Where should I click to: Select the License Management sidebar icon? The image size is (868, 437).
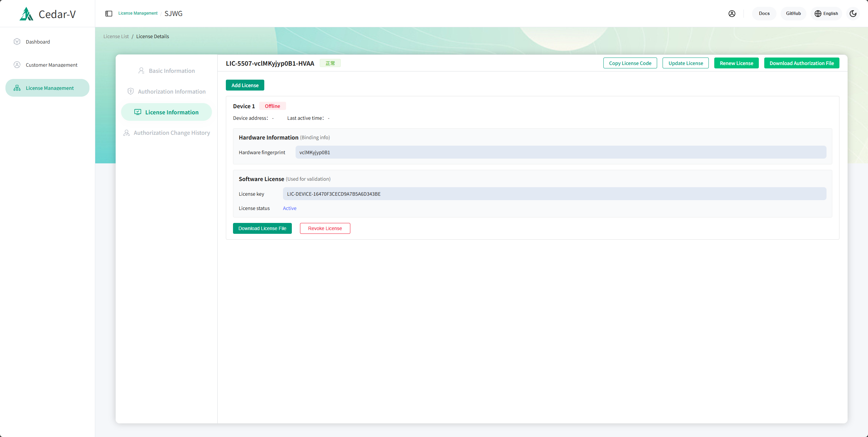17,88
